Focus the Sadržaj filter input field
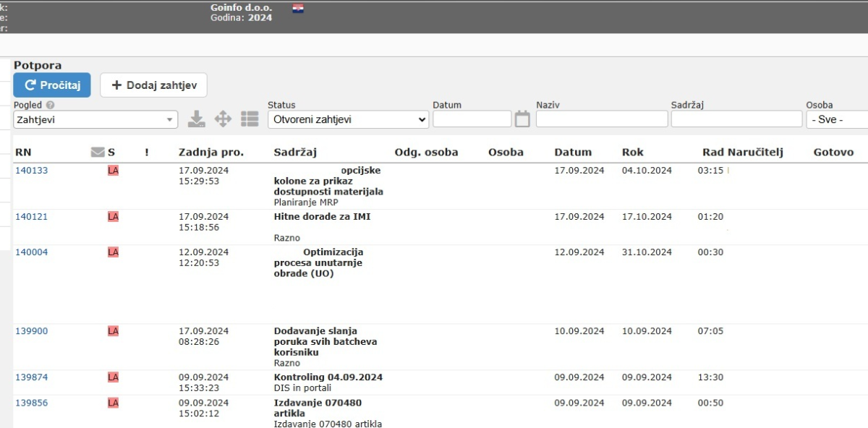868x428 pixels. point(736,119)
